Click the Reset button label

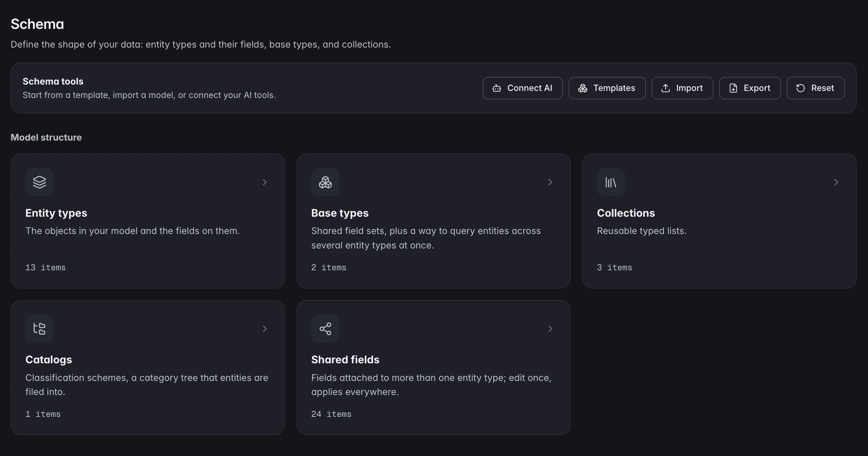(x=823, y=88)
